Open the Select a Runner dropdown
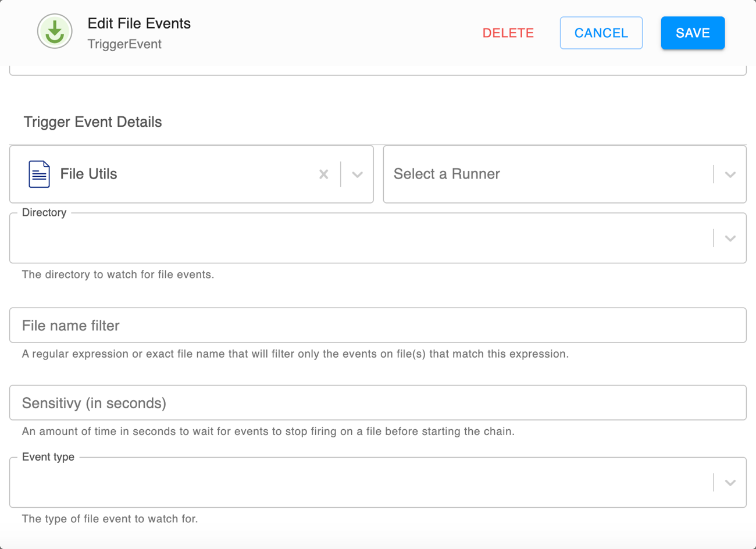The width and height of the screenshot is (756, 549). point(547,174)
